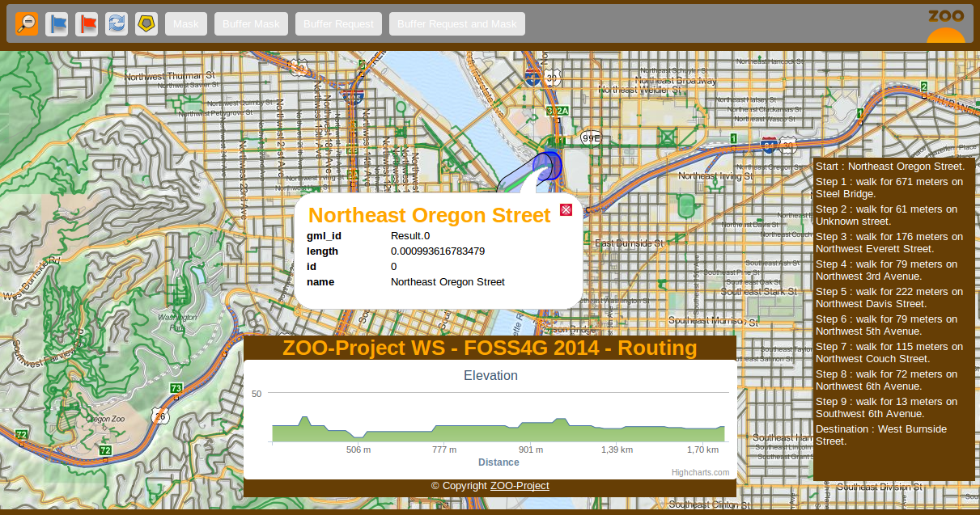980x515 pixels.
Task: Open the Highcharts.com credit link
Action: [x=700, y=473]
